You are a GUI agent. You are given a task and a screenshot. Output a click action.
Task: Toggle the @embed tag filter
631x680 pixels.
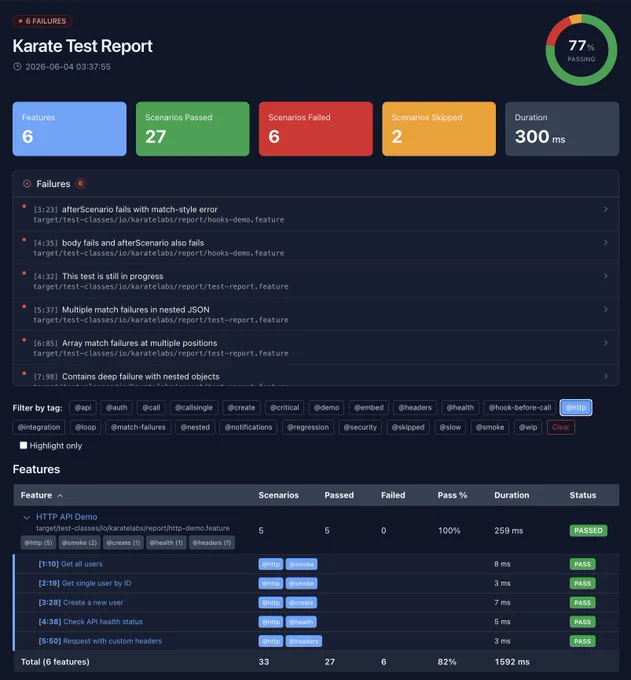point(369,408)
